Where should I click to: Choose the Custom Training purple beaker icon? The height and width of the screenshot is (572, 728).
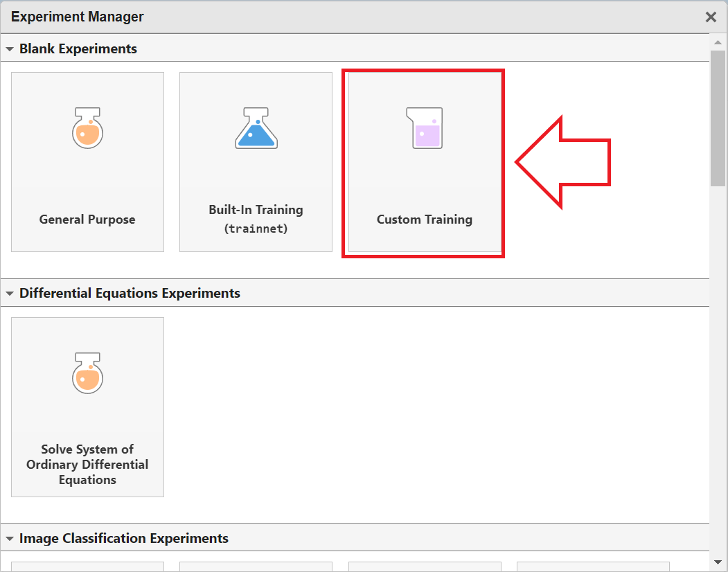pos(425,128)
